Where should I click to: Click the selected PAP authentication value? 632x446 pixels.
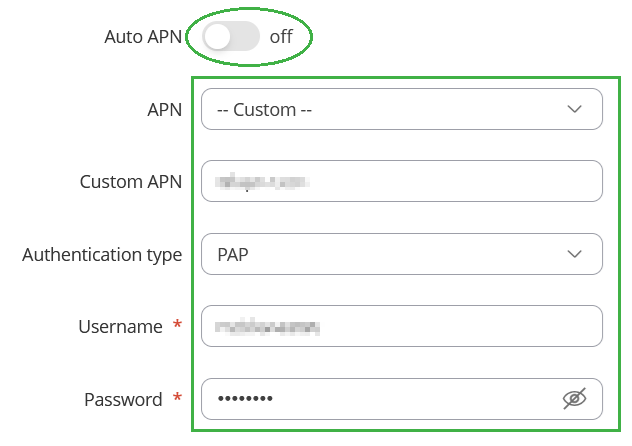232,254
